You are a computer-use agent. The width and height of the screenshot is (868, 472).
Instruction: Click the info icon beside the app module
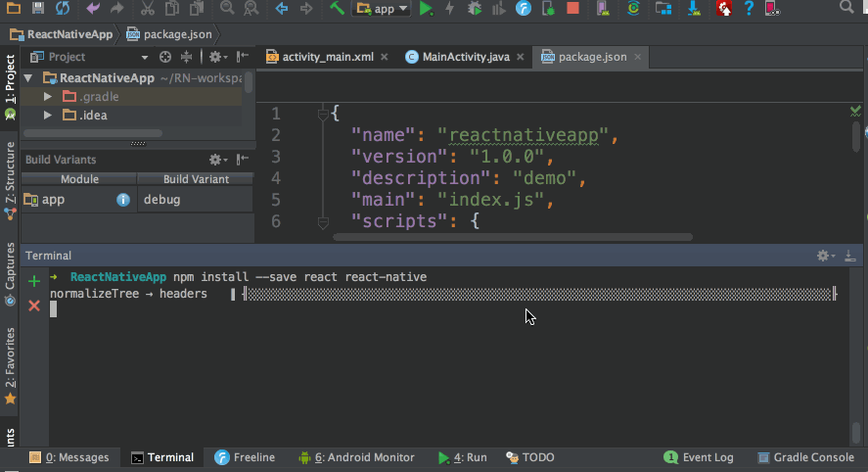pyautogui.click(x=123, y=200)
